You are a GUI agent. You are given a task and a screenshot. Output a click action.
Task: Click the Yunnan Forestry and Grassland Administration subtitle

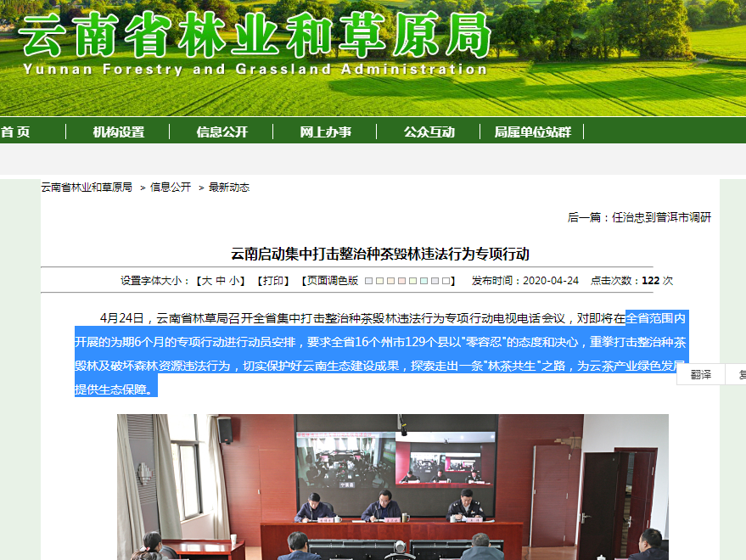click(x=255, y=70)
